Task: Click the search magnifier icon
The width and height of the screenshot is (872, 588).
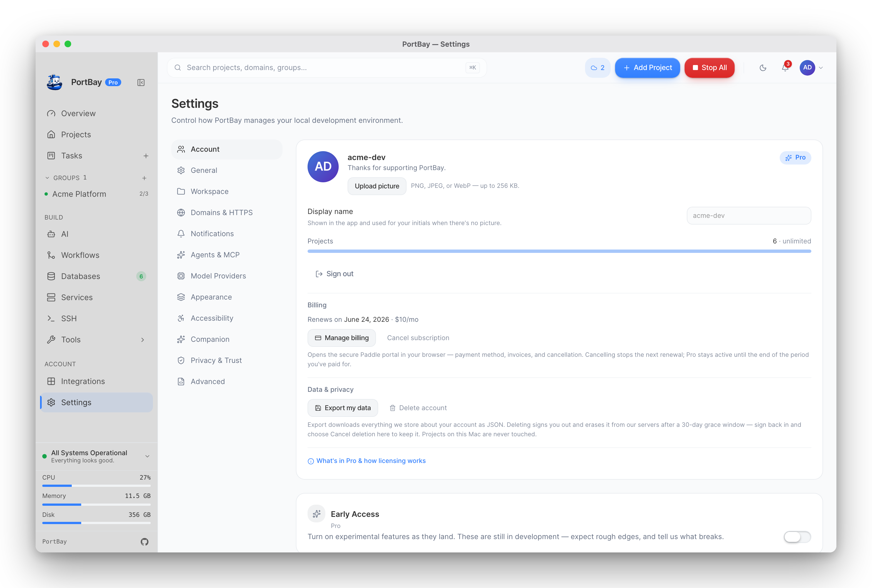Action: click(178, 68)
